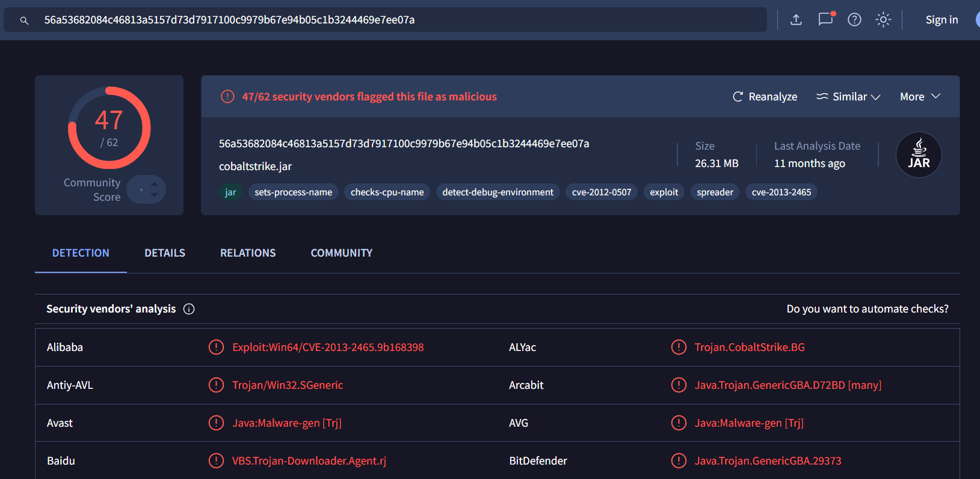Select the checks-cpu-name tag

click(x=387, y=192)
